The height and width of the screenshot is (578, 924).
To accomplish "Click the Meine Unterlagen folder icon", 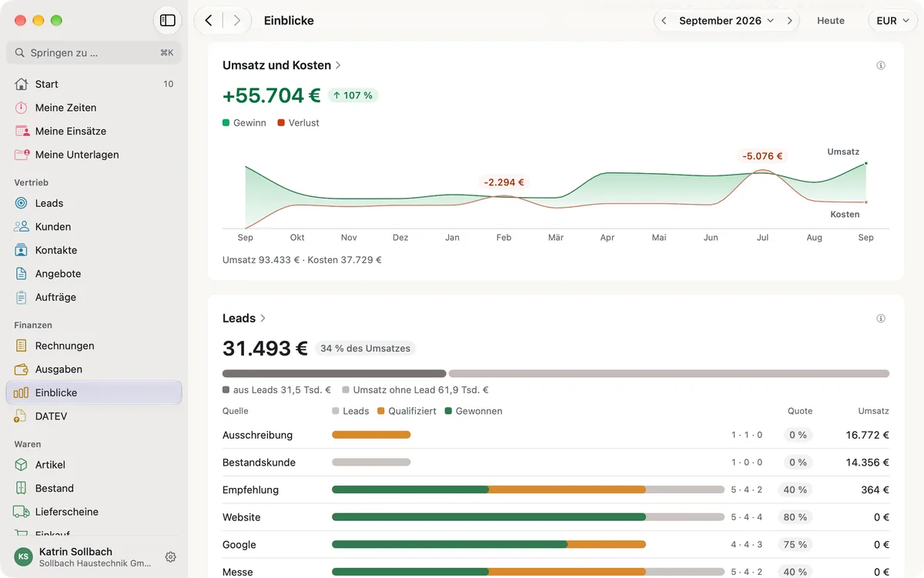I will tap(22, 155).
